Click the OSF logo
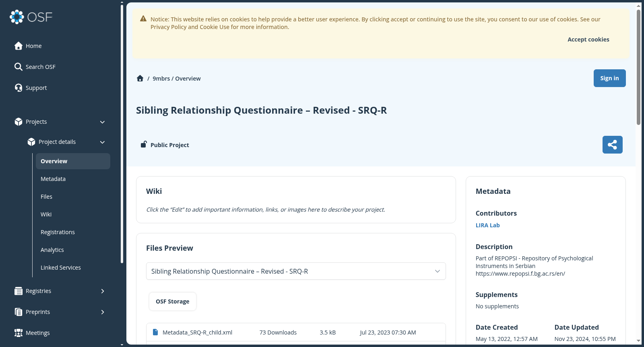Image resolution: width=644 pixels, height=347 pixels. coord(31,17)
